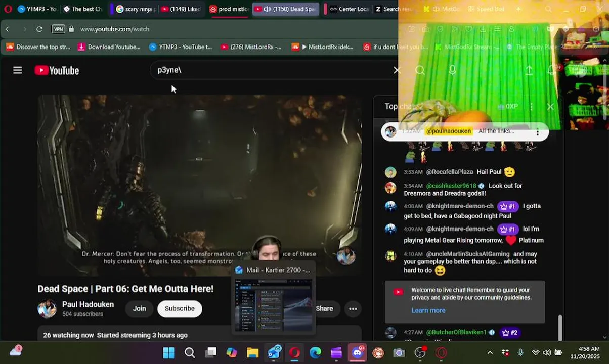Reload the page with the refresh icon
This screenshot has height=364, width=609.
coord(39,29)
